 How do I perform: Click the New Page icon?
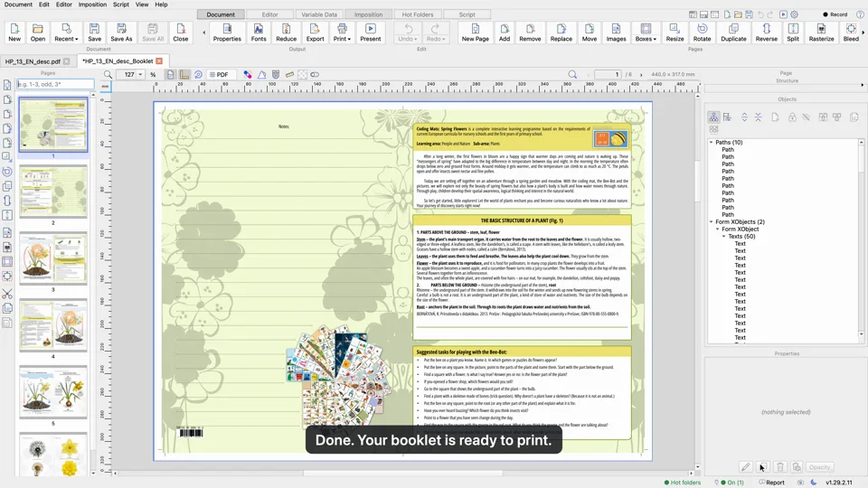476,33
